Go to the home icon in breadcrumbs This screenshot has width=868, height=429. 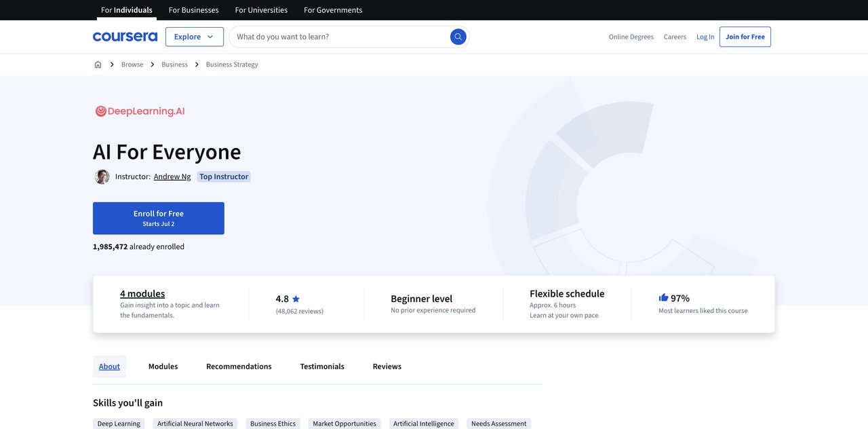[x=98, y=64]
